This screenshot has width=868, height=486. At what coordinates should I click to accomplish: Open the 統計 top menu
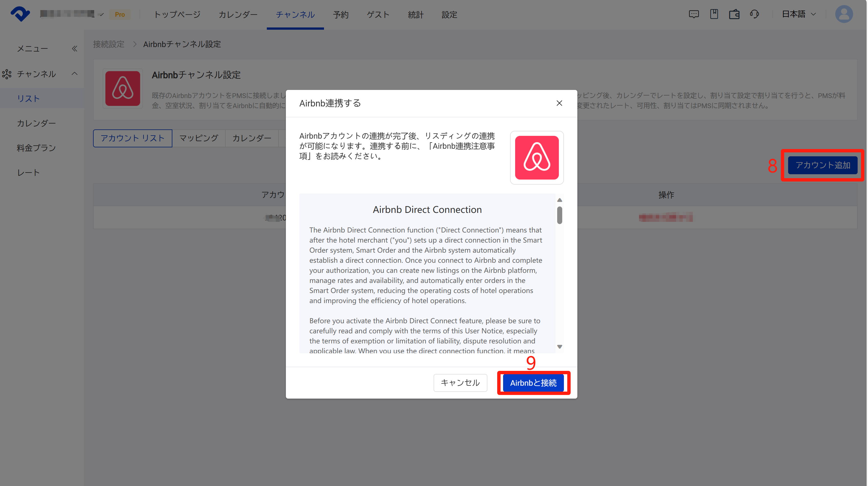415,15
